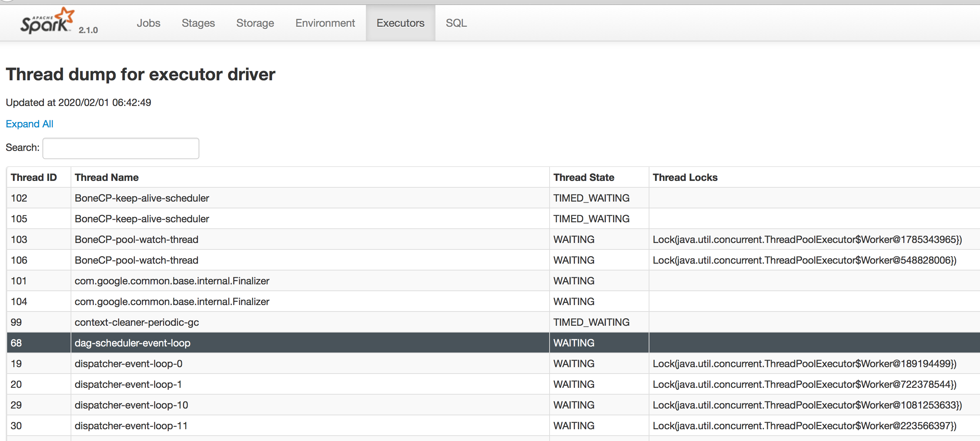Expand dispatcher-event-loop-0 stack trace row
The height and width of the screenshot is (441, 980).
[128, 363]
